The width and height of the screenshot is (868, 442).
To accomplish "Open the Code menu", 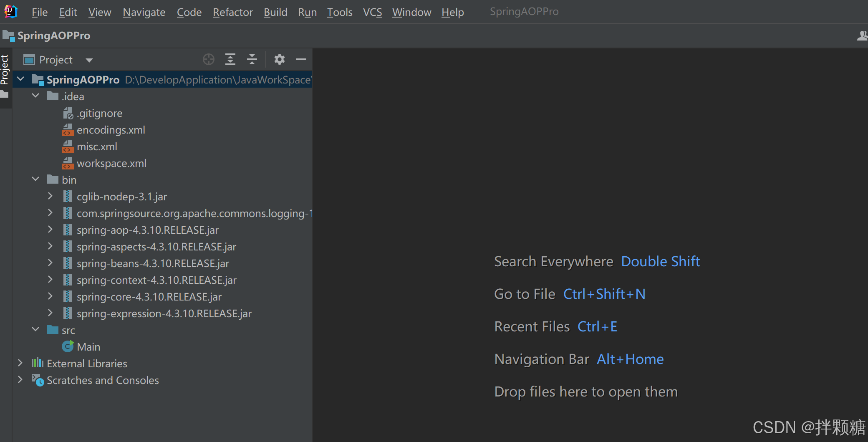I will tap(189, 13).
